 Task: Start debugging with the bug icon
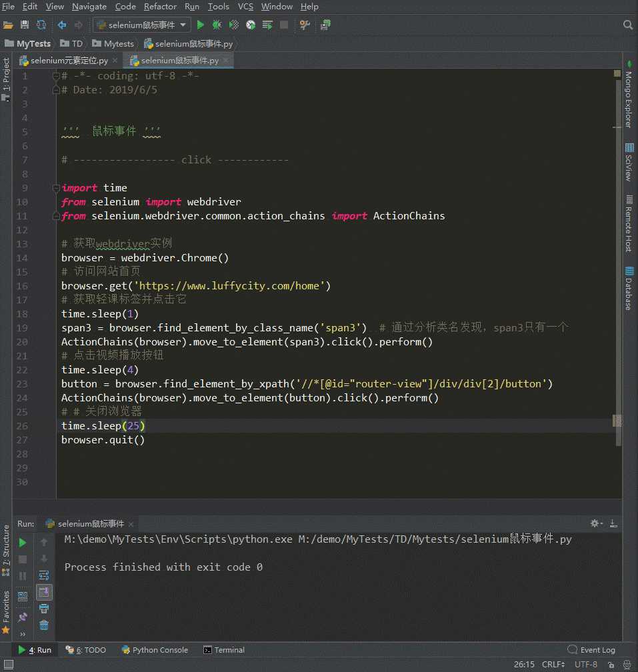point(217,25)
